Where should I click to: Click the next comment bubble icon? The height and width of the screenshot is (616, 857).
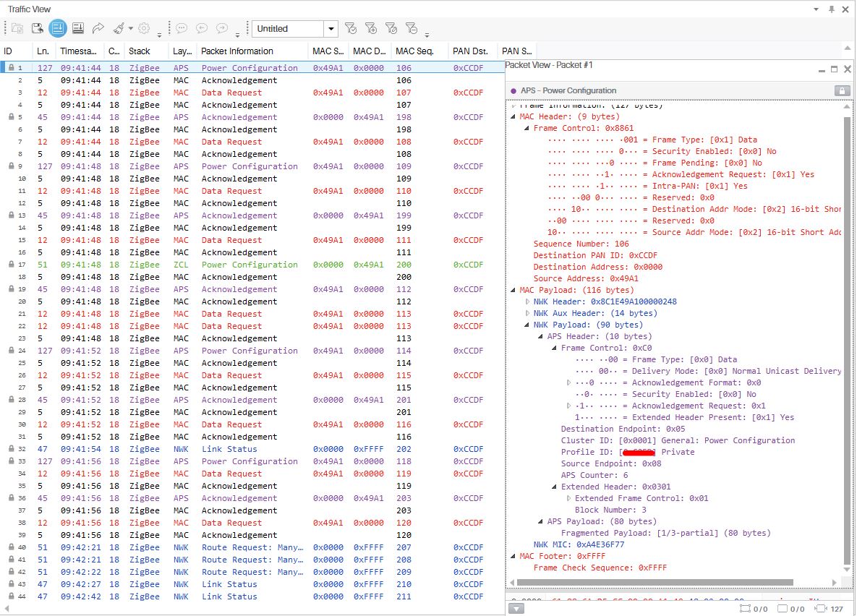point(222,28)
